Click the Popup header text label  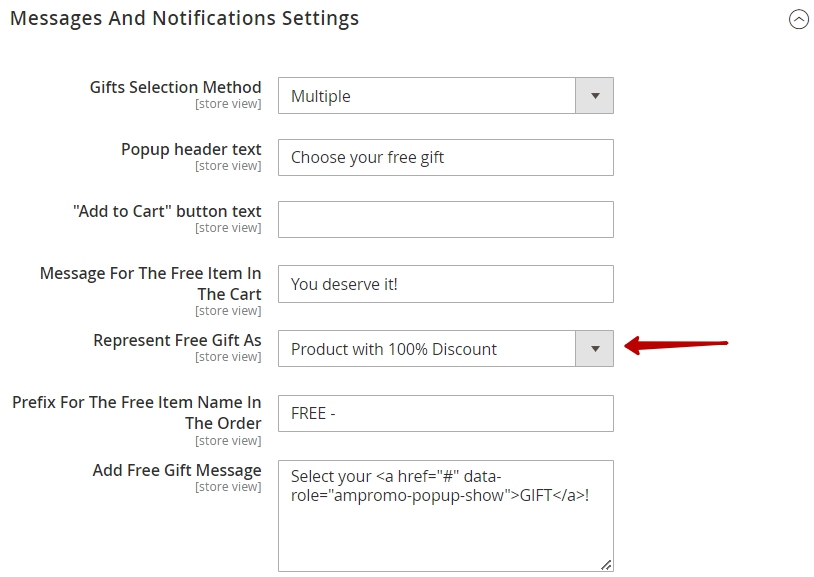pos(191,149)
